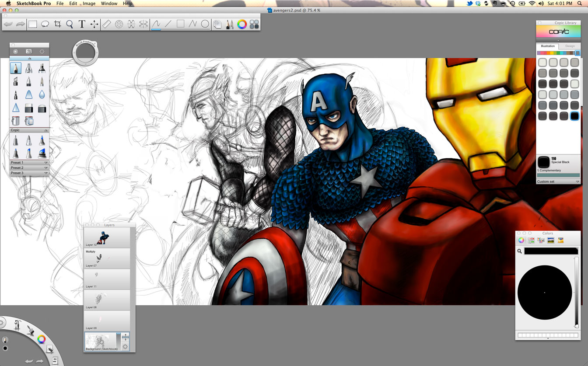Select the Crop tool in the toolbar
Screen dimensions: 588x366
coord(57,24)
